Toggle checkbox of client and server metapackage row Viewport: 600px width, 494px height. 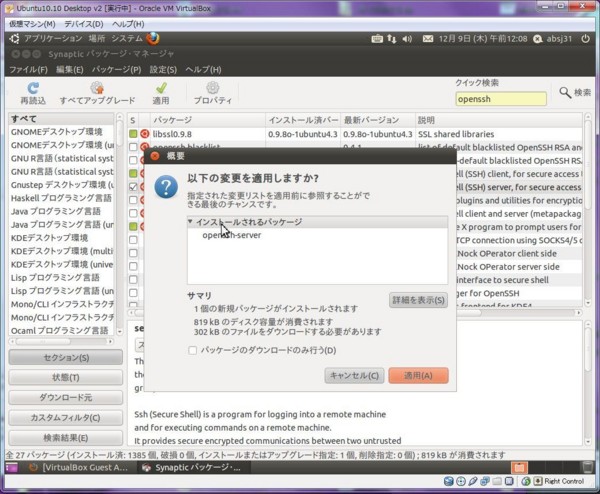(x=133, y=213)
